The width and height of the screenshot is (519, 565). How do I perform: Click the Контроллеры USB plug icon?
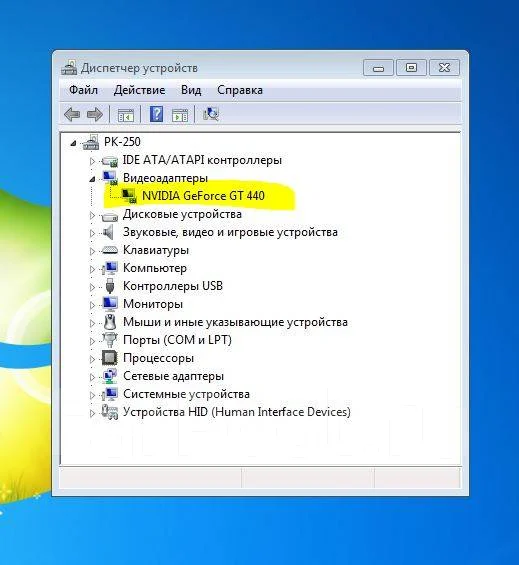tap(110, 286)
